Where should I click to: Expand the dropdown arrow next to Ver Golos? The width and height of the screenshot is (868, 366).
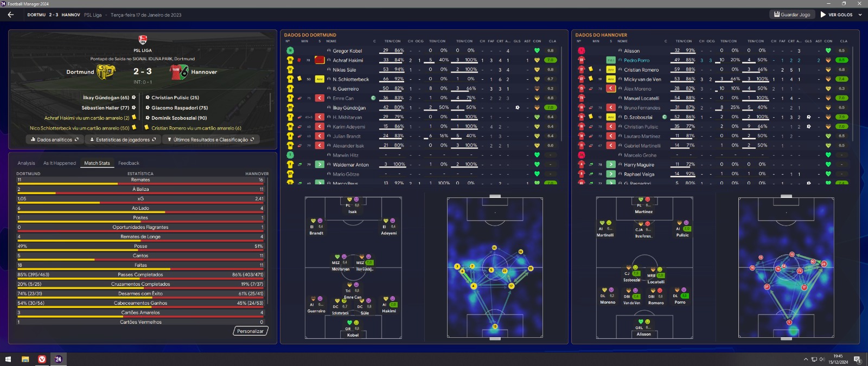[860, 15]
